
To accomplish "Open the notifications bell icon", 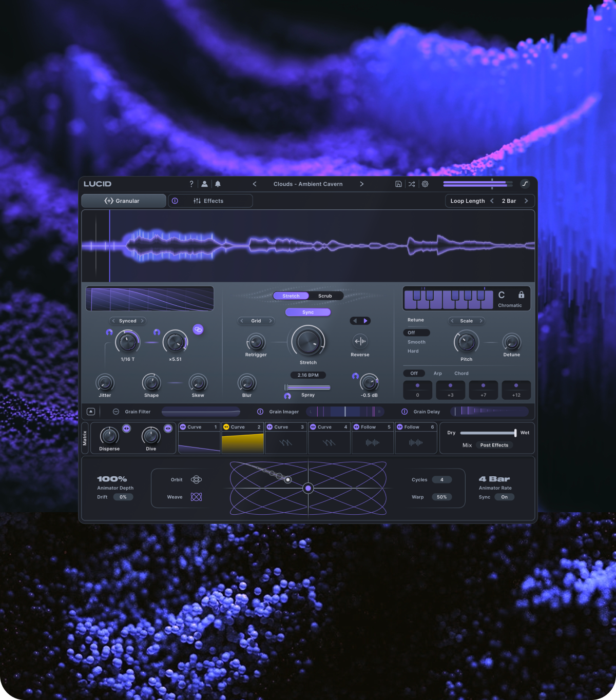I will point(218,184).
